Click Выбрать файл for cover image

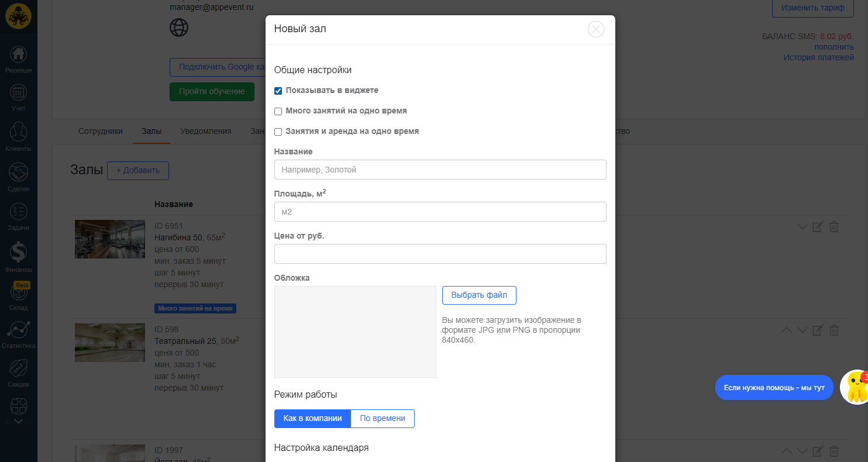click(479, 295)
